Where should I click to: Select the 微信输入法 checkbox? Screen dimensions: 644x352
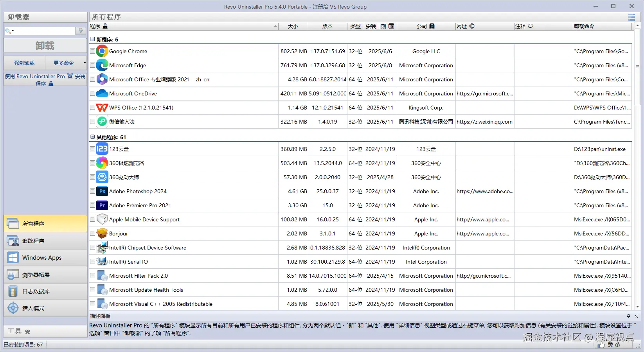pos(93,122)
